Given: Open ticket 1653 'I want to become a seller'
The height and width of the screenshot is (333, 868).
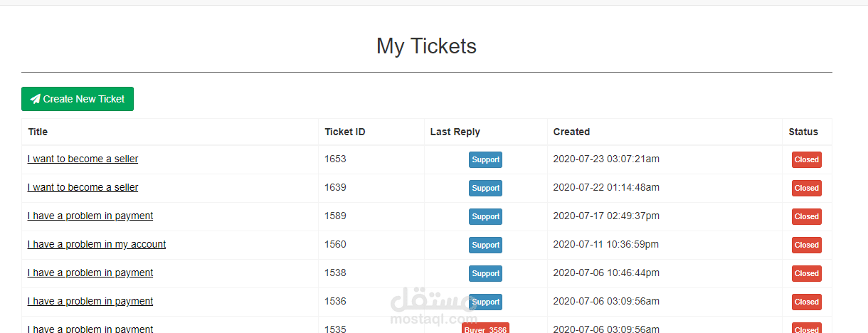Looking at the screenshot, I should tap(83, 159).
